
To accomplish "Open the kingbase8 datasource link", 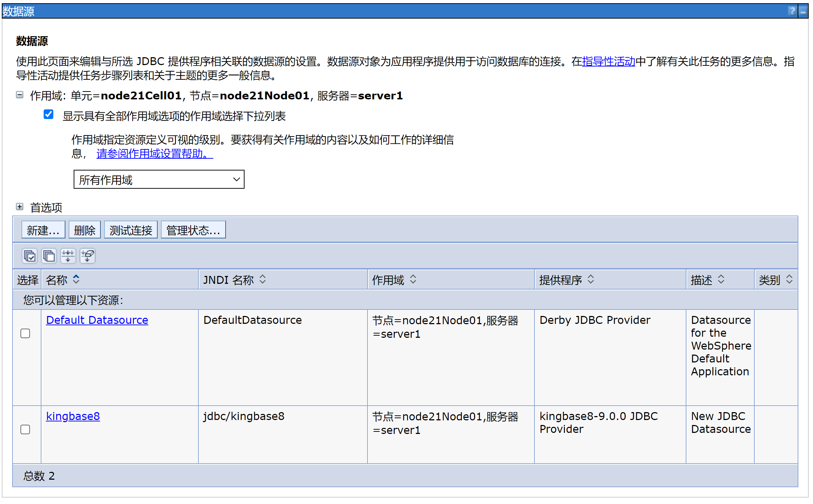I will (x=73, y=416).
